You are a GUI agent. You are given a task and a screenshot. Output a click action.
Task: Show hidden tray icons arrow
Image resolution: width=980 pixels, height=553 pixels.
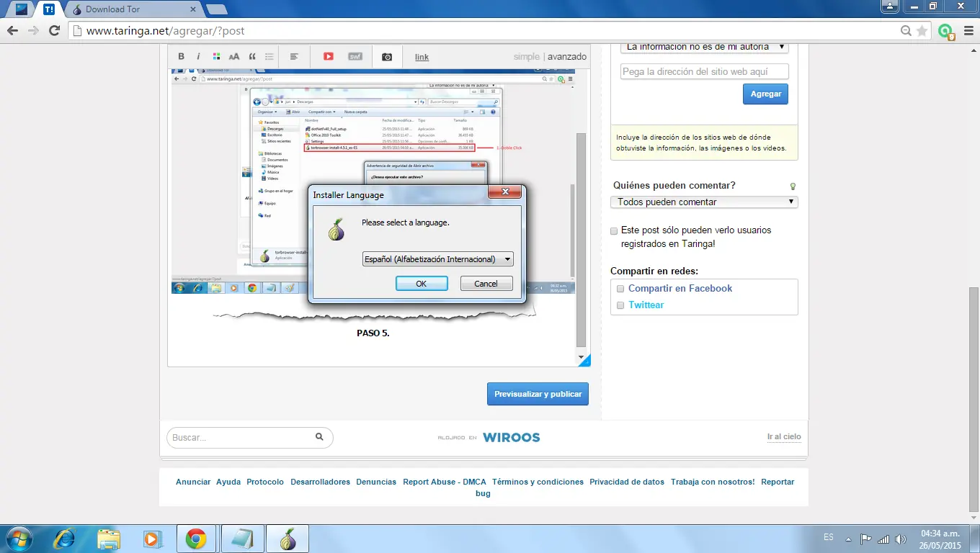coord(849,539)
